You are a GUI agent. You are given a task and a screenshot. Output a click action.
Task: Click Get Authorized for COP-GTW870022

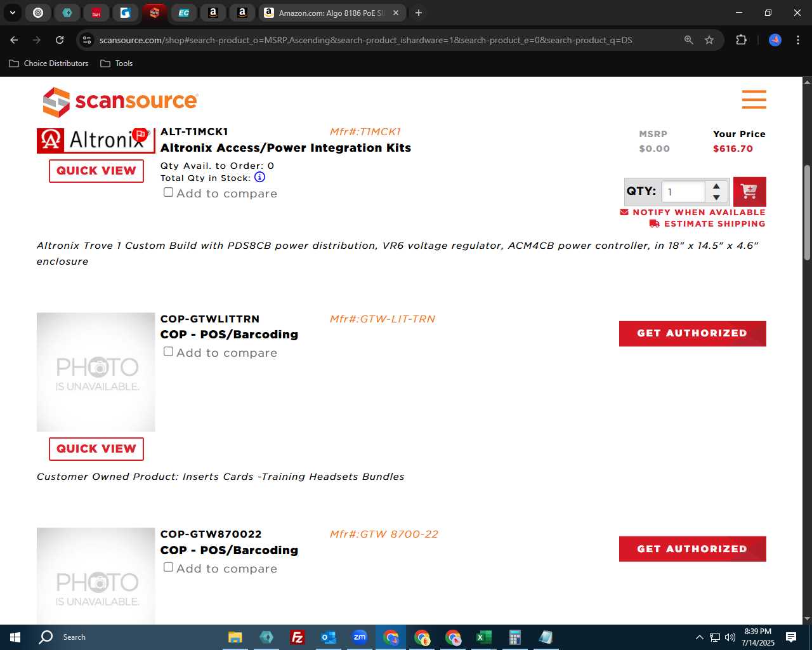point(693,549)
